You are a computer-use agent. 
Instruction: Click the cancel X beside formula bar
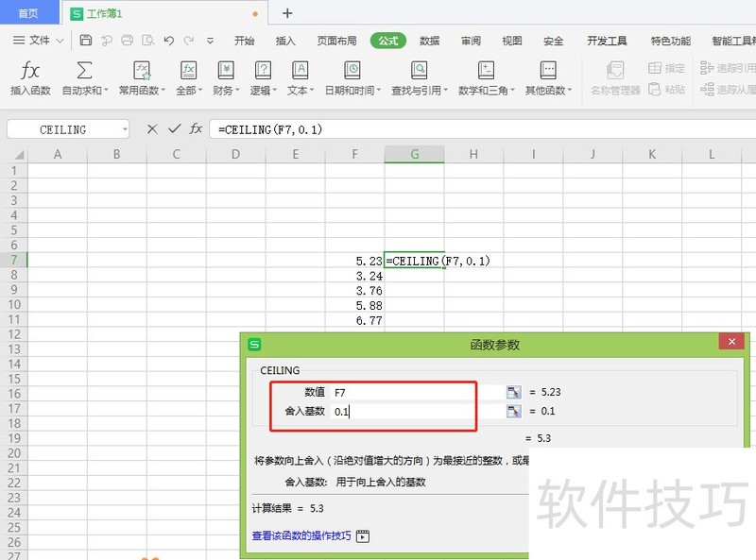151,128
